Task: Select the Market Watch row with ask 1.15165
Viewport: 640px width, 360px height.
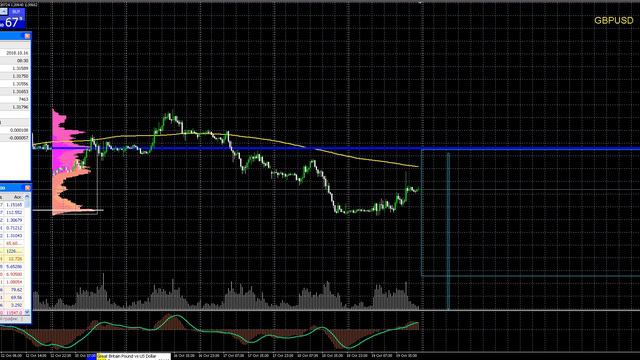Action: tap(12, 204)
